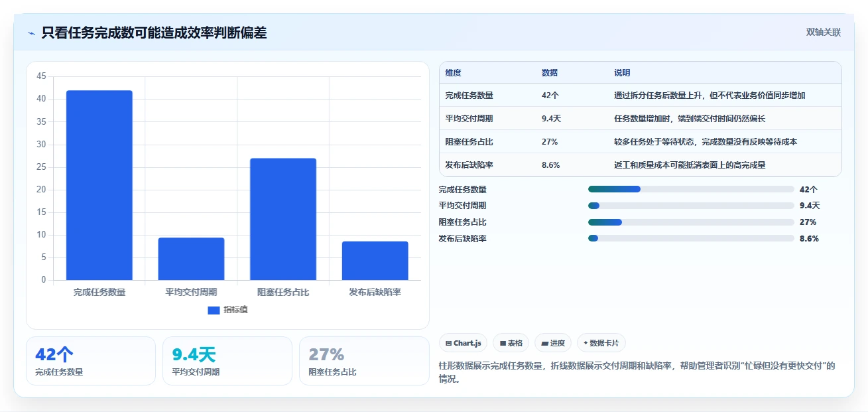This screenshot has height=412, width=868.
Task: Click the 阻塞任务占比 x-axis label under chart
Action: tap(283, 292)
